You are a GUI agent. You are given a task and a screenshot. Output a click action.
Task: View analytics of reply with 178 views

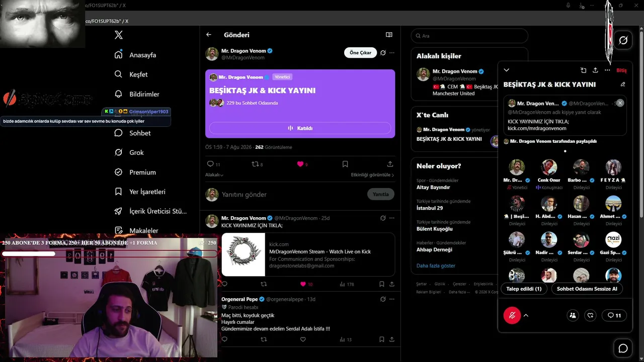[347, 284]
